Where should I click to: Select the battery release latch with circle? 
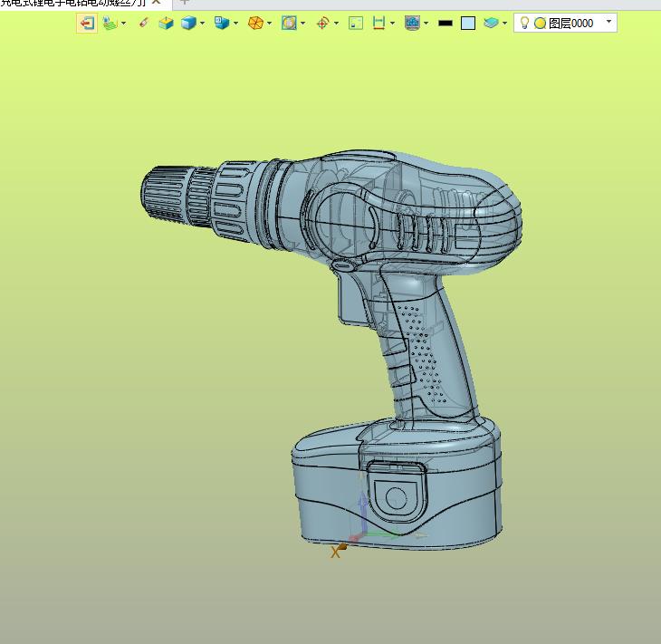[x=397, y=491]
